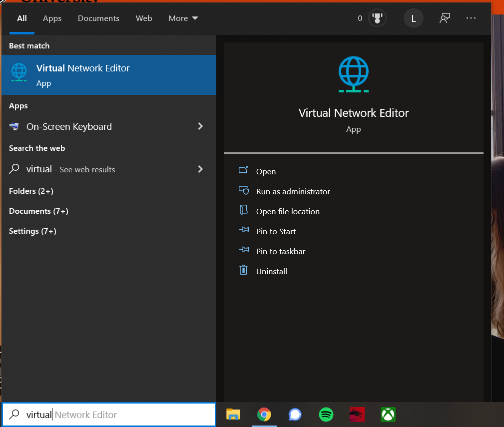Select Pin to taskbar
The width and height of the screenshot is (504, 427).
pos(281,251)
